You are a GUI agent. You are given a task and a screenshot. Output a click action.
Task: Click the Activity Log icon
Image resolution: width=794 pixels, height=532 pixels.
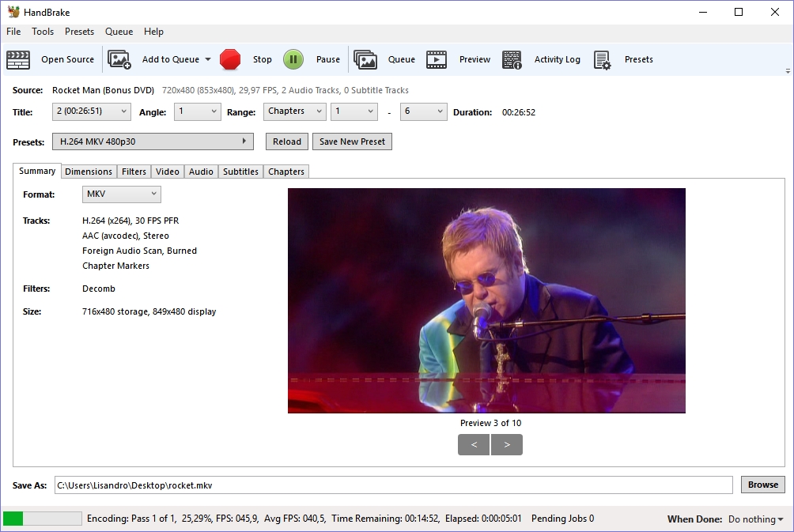point(512,60)
